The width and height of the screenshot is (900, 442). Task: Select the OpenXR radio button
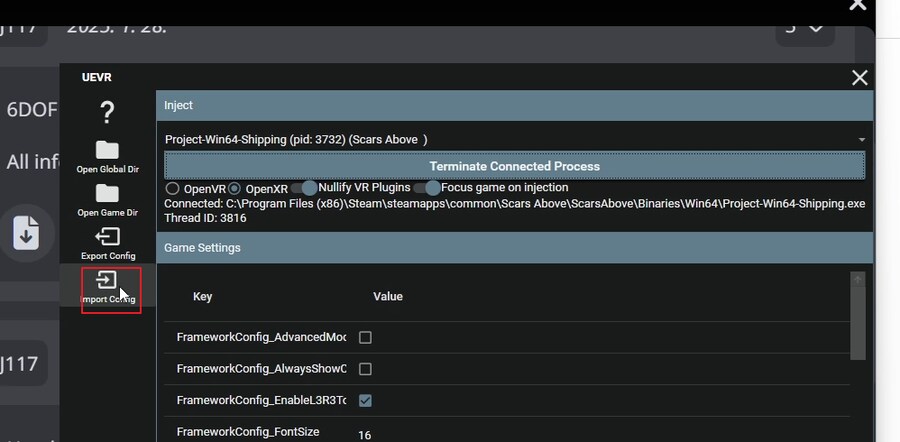[235, 188]
